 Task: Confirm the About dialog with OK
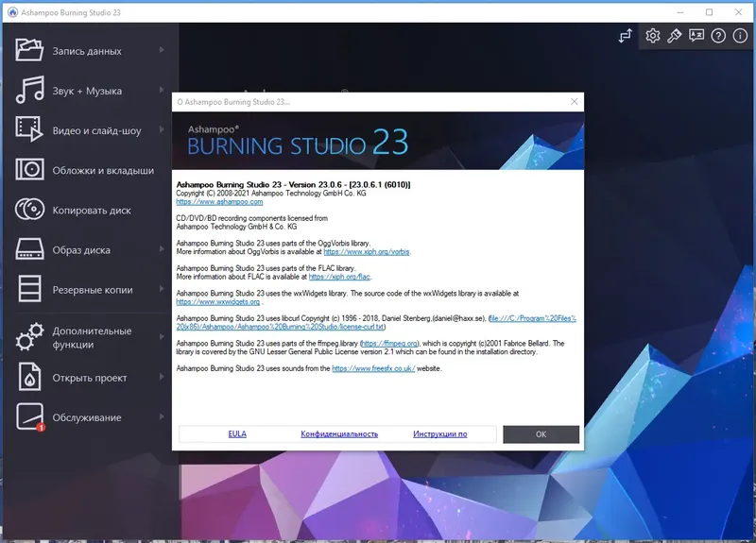point(541,434)
